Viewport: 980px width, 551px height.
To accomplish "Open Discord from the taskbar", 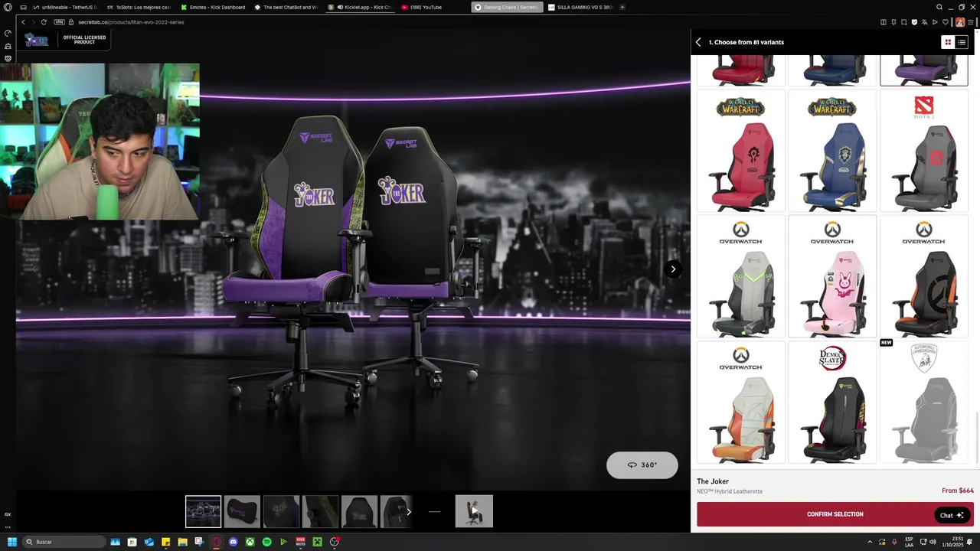I will pyautogui.click(x=233, y=542).
